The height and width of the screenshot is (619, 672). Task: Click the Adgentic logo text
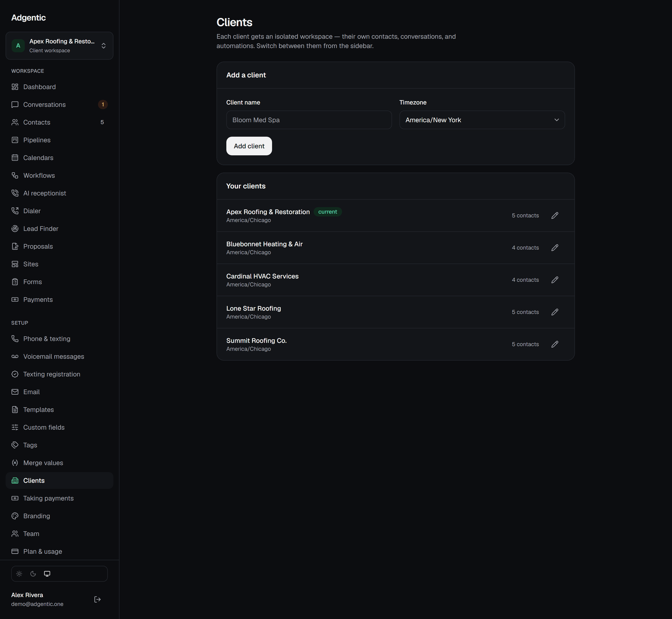[x=28, y=18]
